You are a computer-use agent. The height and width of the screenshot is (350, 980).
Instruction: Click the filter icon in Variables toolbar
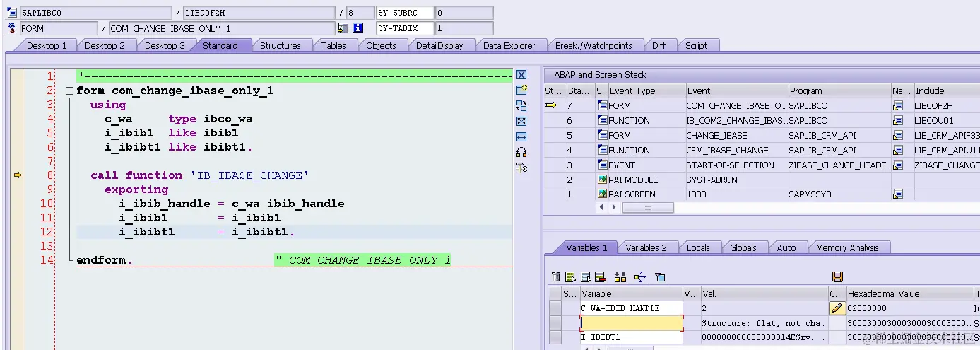pyautogui.click(x=660, y=276)
